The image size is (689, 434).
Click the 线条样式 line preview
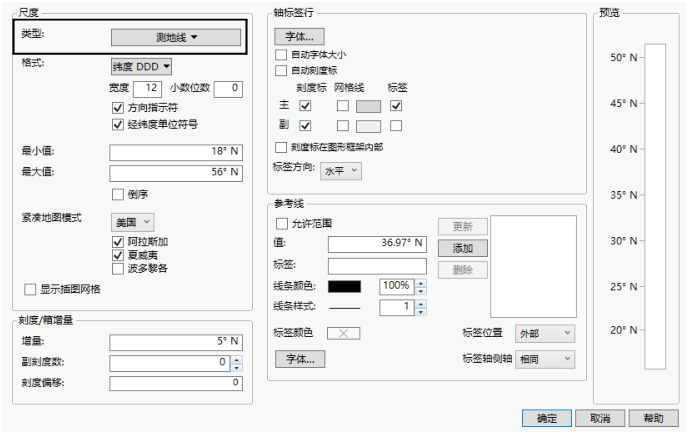pos(344,308)
